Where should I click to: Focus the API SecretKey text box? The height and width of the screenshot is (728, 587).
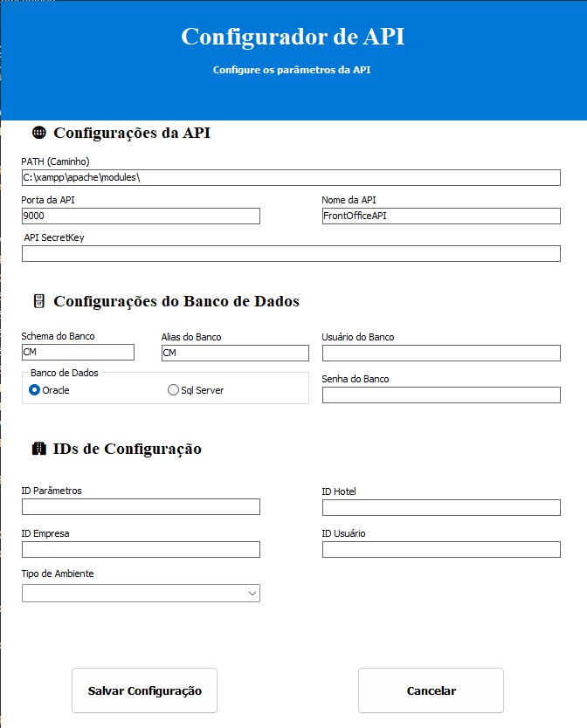pos(291,254)
